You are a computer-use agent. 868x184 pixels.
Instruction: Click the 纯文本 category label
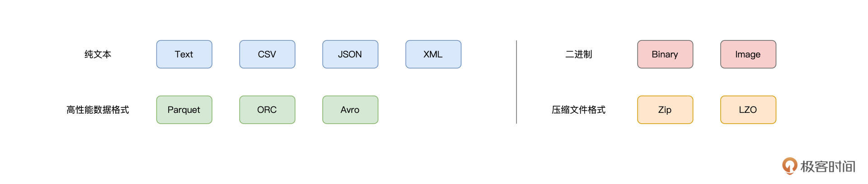point(98,54)
